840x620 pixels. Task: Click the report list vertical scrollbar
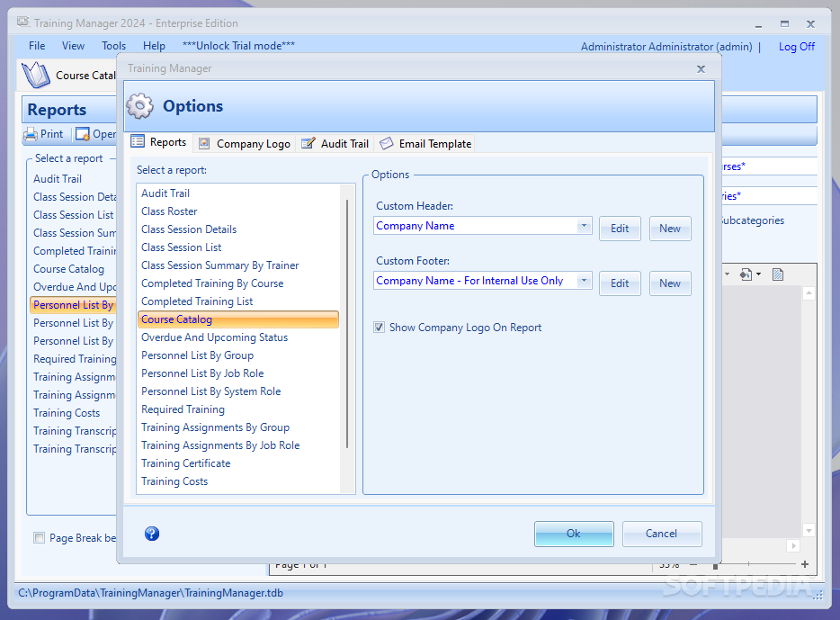[x=347, y=324]
